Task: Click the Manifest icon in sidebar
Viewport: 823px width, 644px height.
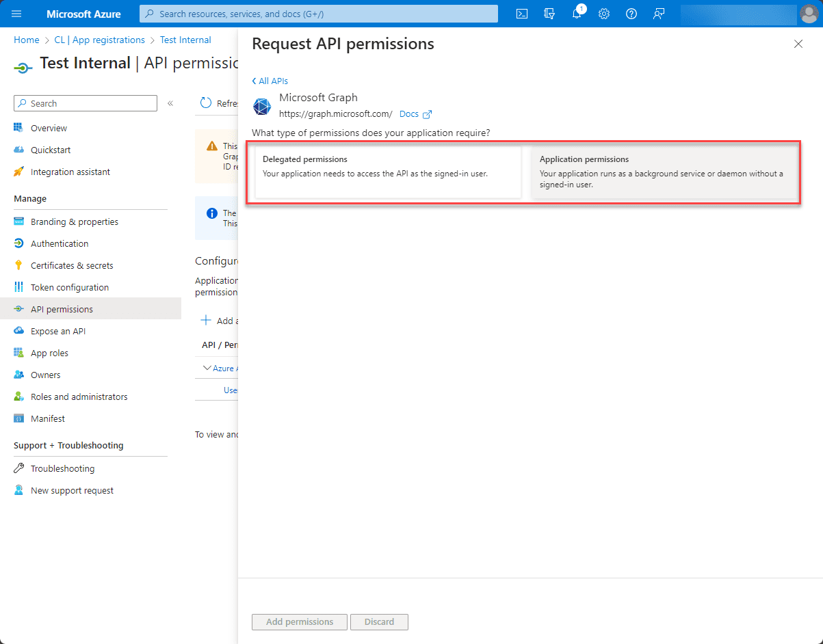Action: point(18,418)
